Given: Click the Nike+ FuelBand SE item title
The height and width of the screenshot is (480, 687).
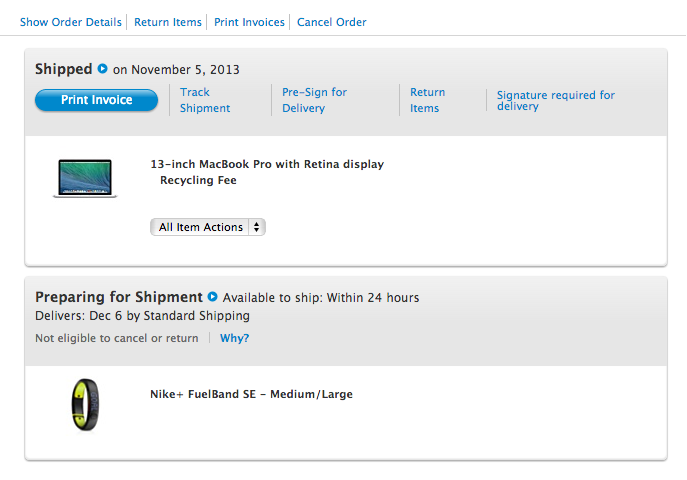Looking at the screenshot, I should tap(251, 394).
